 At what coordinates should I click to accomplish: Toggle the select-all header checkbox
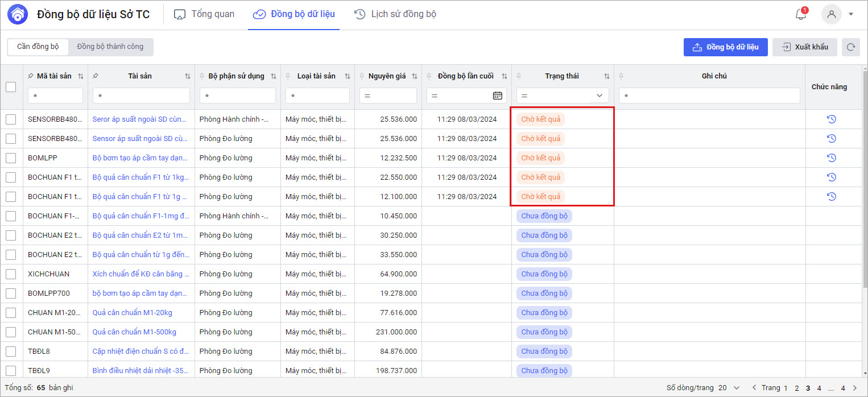coord(11,87)
